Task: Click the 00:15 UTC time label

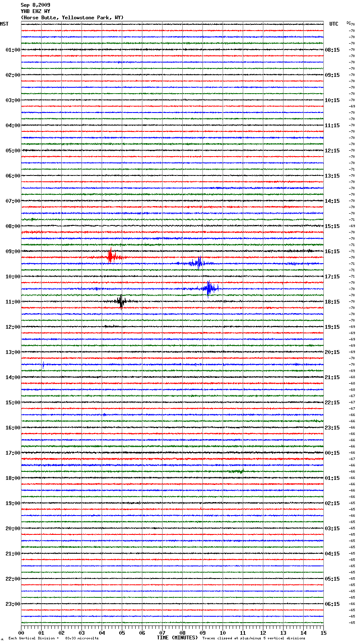Action: coord(332,453)
